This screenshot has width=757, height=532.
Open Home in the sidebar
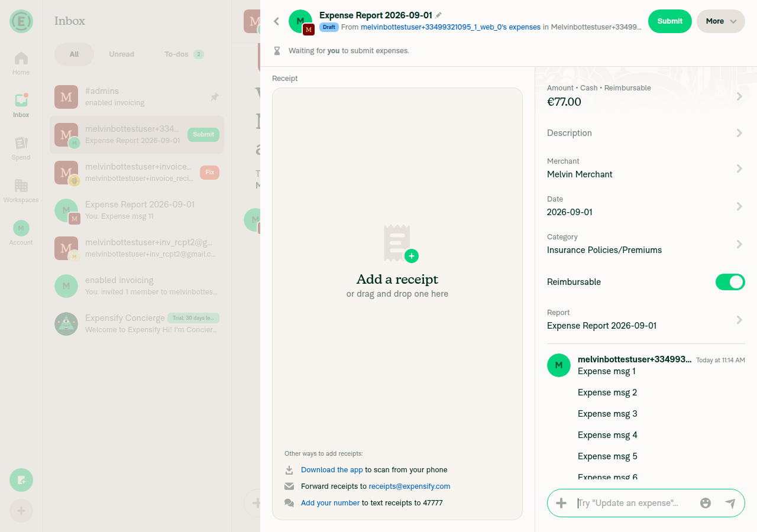(x=21, y=63)
